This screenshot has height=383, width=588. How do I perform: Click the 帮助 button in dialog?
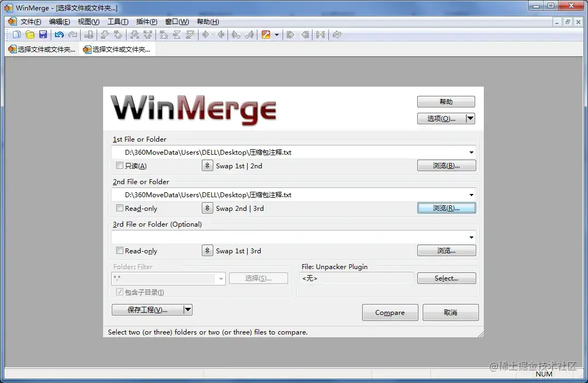click(x=446, y=101)
